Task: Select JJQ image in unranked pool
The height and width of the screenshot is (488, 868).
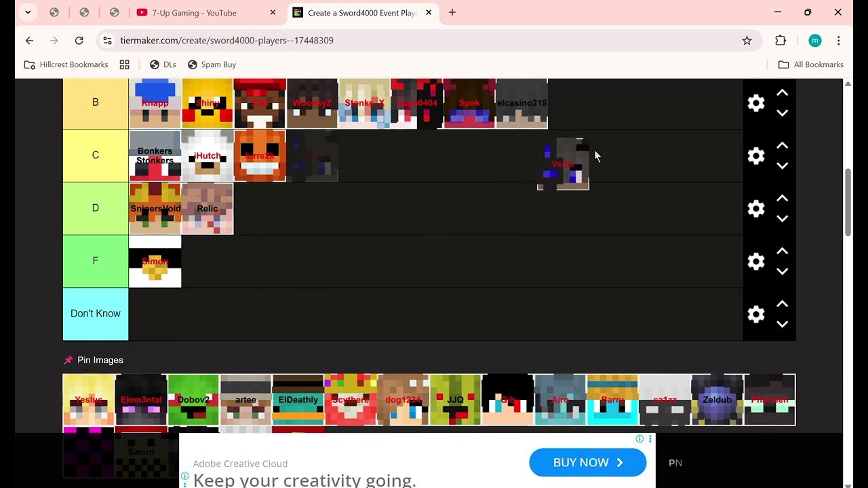Action: [x=455, y=400]
